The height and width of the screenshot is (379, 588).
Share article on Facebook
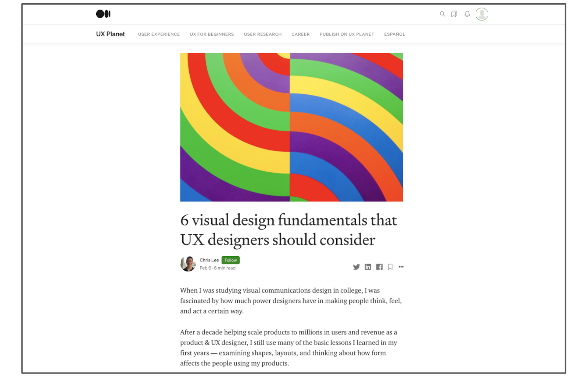point(379,267)
